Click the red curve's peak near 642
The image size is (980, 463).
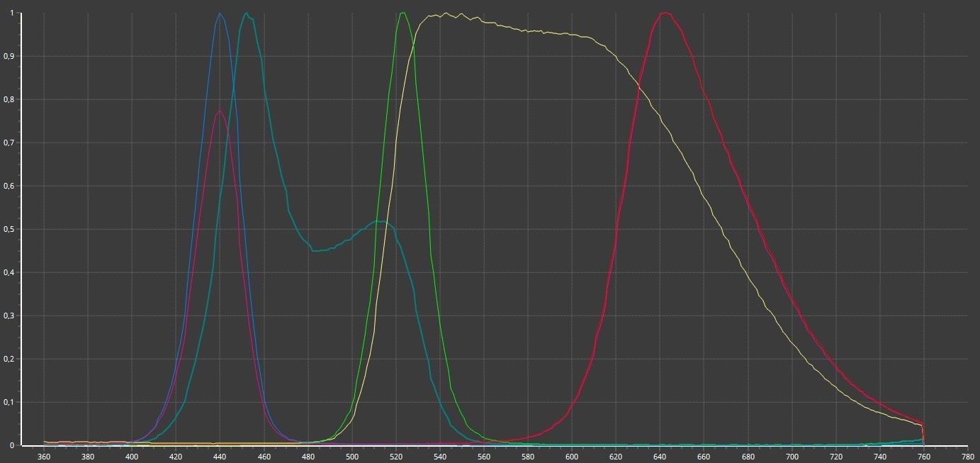click(x=665, y=13)
